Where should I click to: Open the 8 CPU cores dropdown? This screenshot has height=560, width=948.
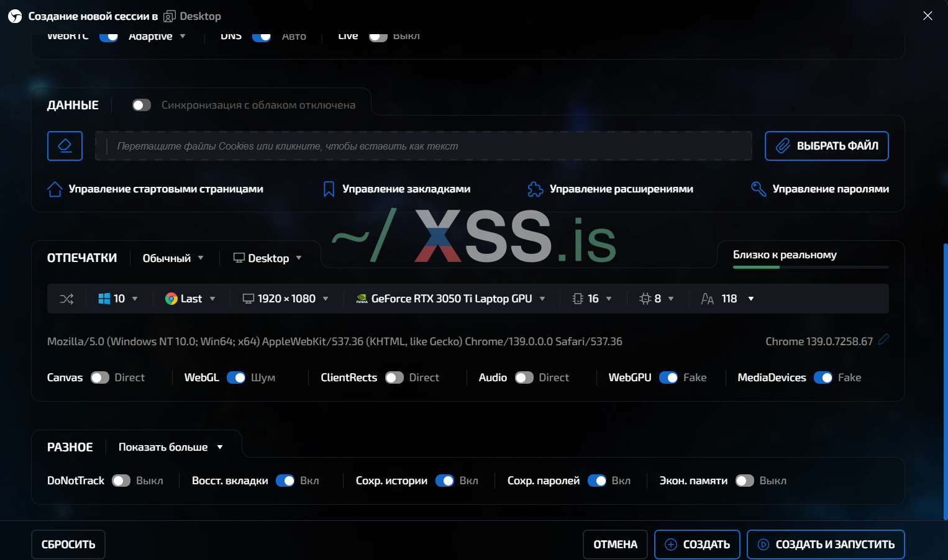coord(657,299)
